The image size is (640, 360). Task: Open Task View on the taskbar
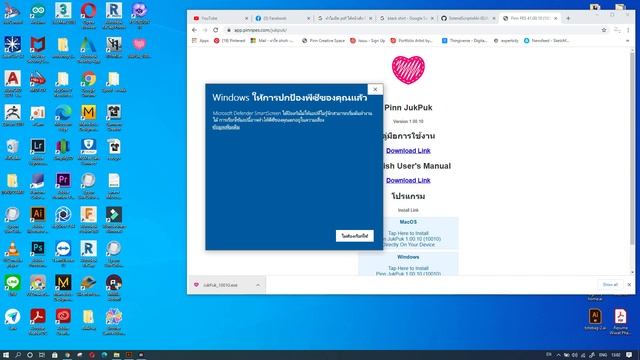point(42,355)
